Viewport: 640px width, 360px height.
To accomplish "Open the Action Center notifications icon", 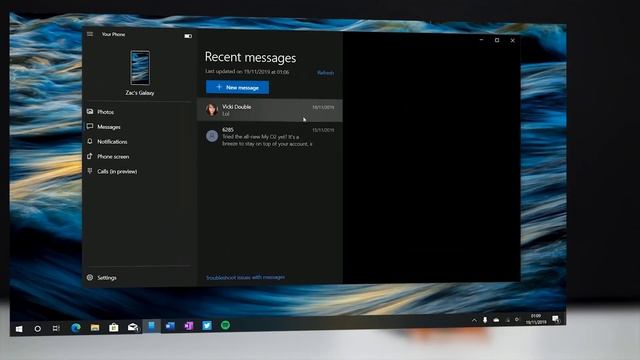I will [x=556, y=318].
